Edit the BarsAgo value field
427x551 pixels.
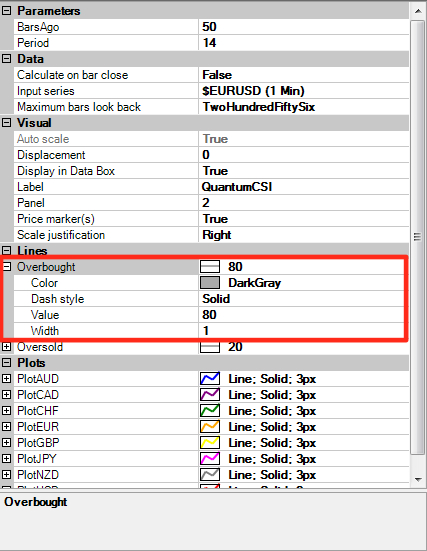tap(304, 27)
